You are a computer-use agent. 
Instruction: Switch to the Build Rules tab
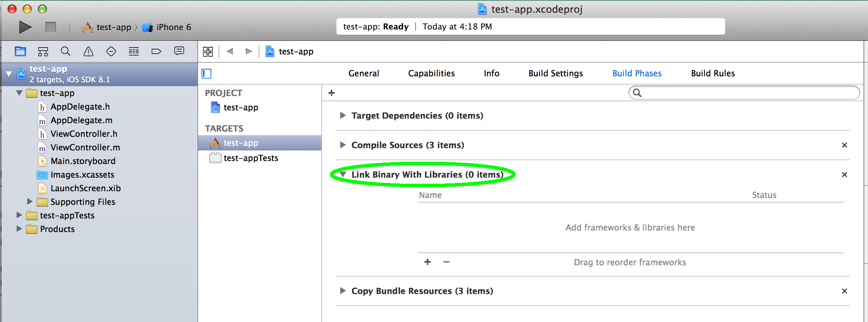point(713,73)
